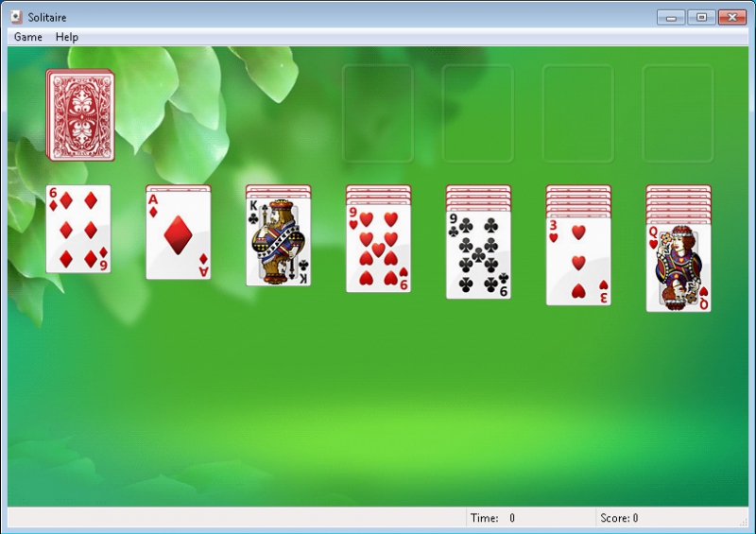Select the king of clubs card

pyautogui.click(x=279, y=242)
